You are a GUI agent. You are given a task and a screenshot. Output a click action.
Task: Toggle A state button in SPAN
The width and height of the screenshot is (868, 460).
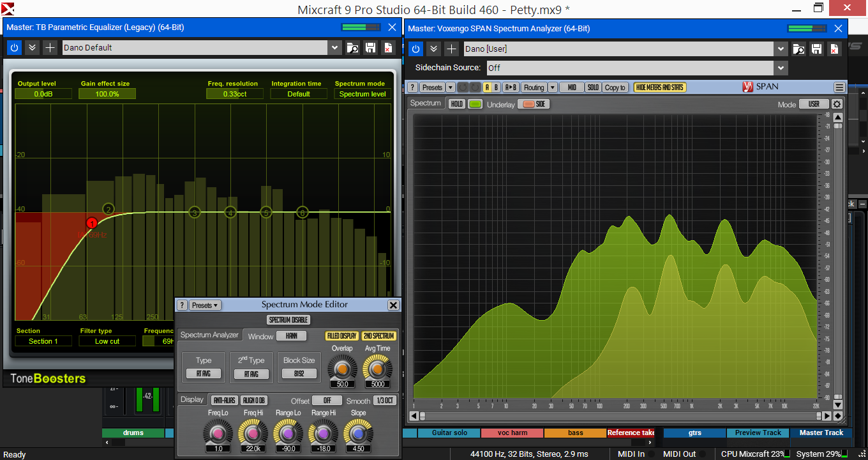[488, 88]
